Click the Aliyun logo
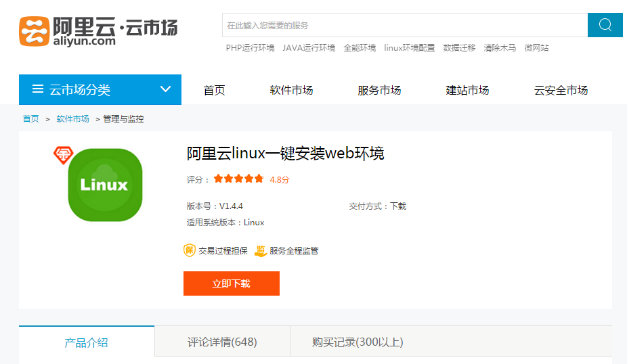This screenshot has width=627, height=364. click(98, 30)
